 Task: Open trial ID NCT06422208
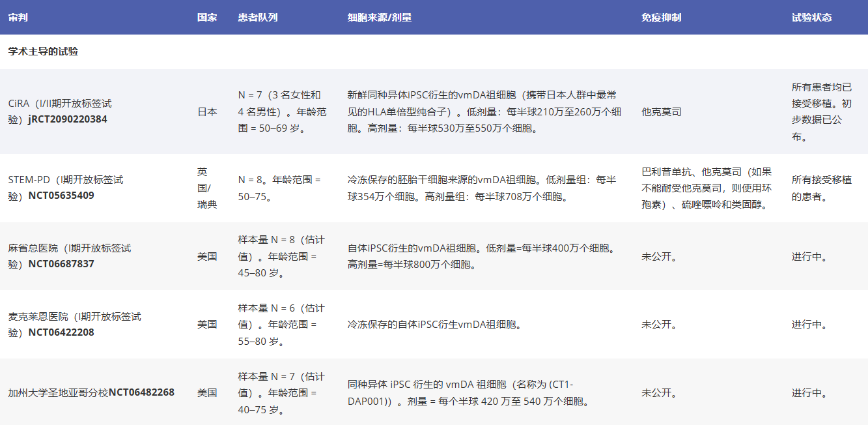pos(61,332)
